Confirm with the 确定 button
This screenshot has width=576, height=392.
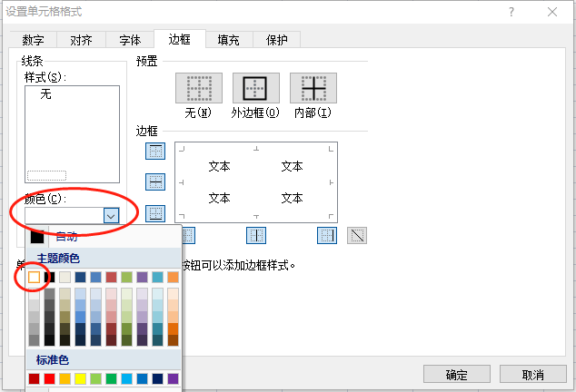click(457, 375)
